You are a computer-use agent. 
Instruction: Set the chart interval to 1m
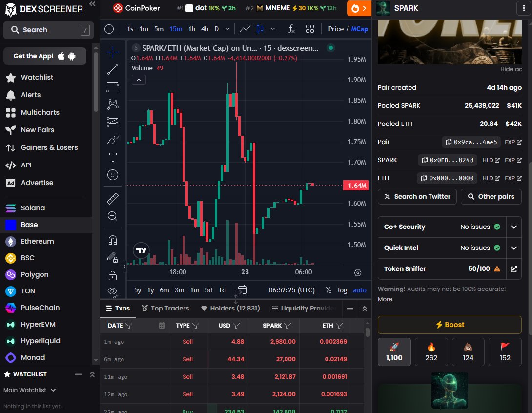coord(144,29)
